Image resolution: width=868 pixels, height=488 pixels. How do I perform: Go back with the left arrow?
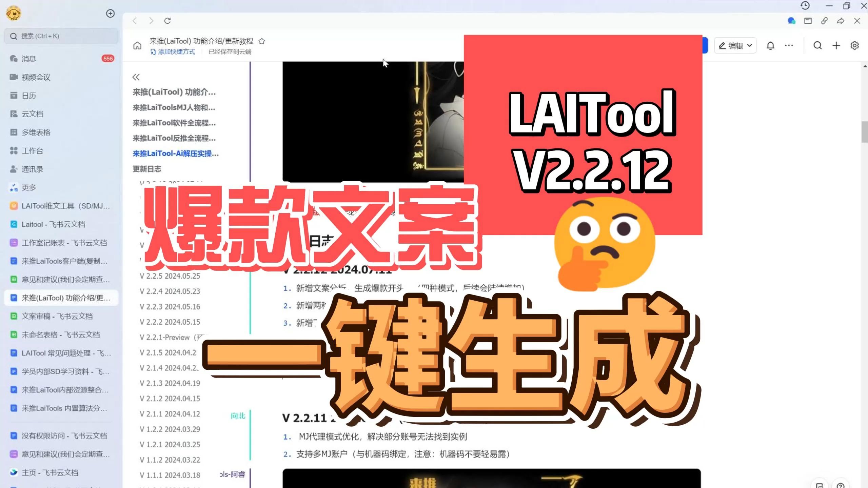[x=135, y=21]
